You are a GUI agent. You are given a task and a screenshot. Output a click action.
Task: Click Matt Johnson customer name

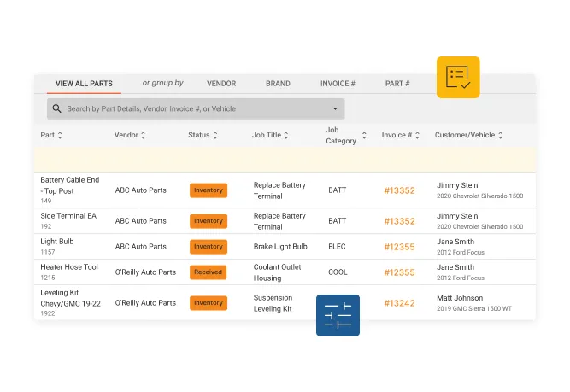(460, 298)
